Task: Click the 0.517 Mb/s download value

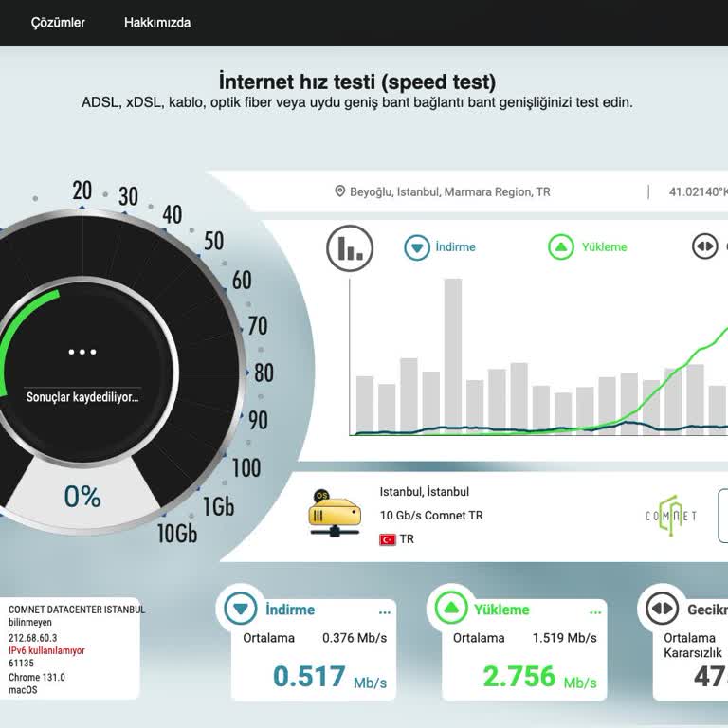Action: click(330, 677)
